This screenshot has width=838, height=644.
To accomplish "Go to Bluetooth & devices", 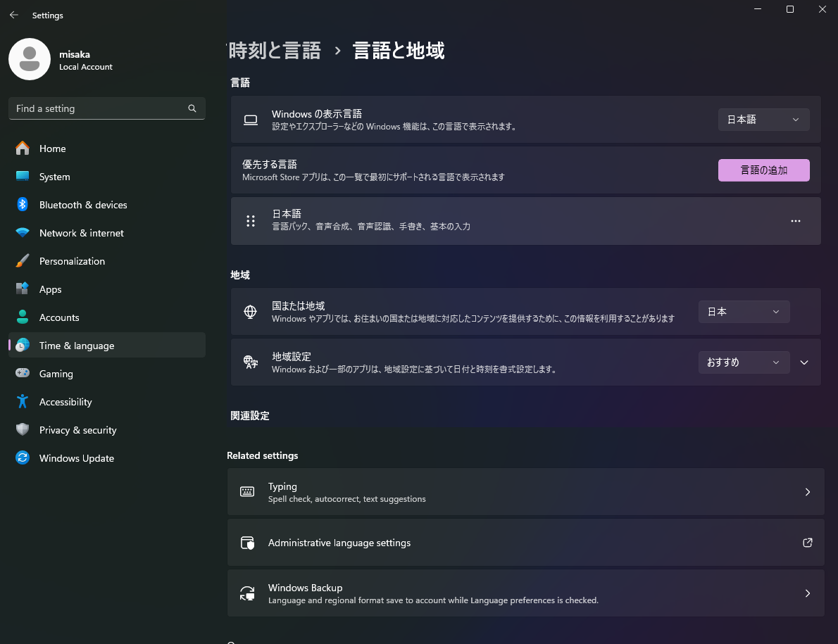I will pos(107,205).
